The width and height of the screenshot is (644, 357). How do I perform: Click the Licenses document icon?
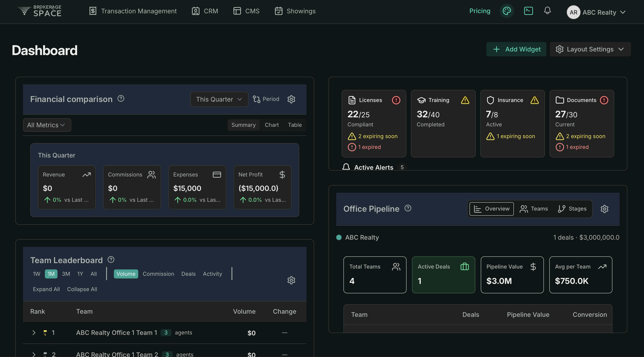[352, 100]
